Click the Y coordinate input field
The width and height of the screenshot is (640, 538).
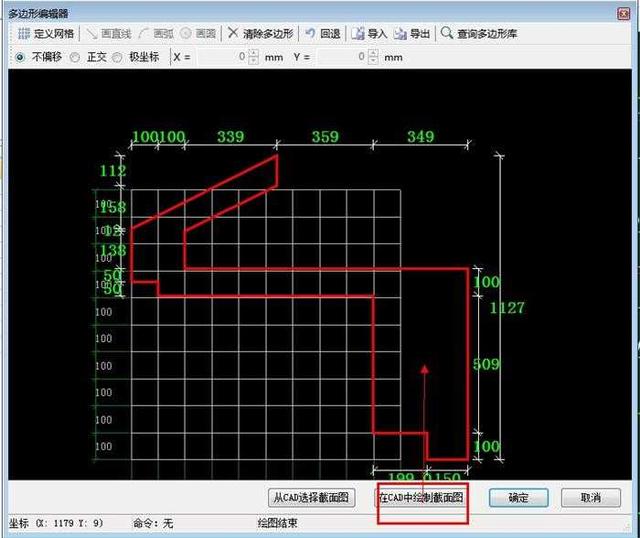point(343,57)
